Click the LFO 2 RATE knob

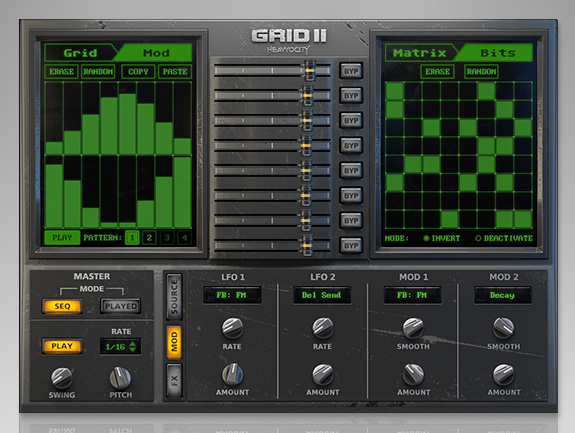323,328
